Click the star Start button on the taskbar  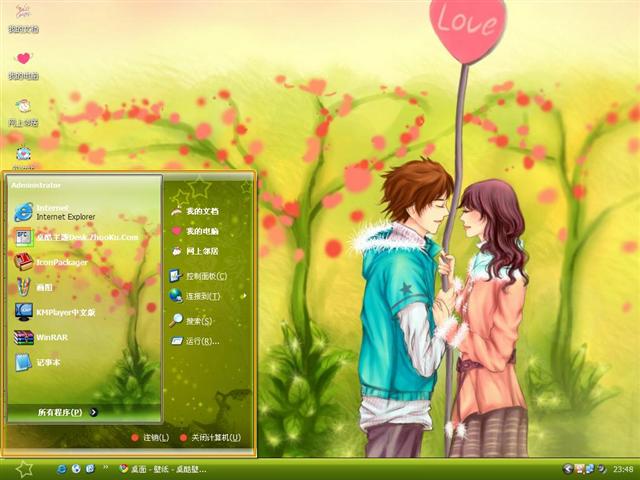coord(24,469)
